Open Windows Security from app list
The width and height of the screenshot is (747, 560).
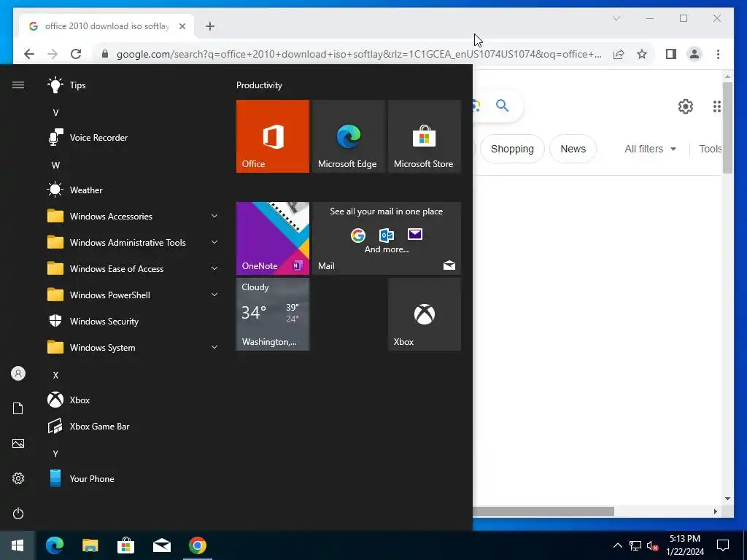click(133, 322)
